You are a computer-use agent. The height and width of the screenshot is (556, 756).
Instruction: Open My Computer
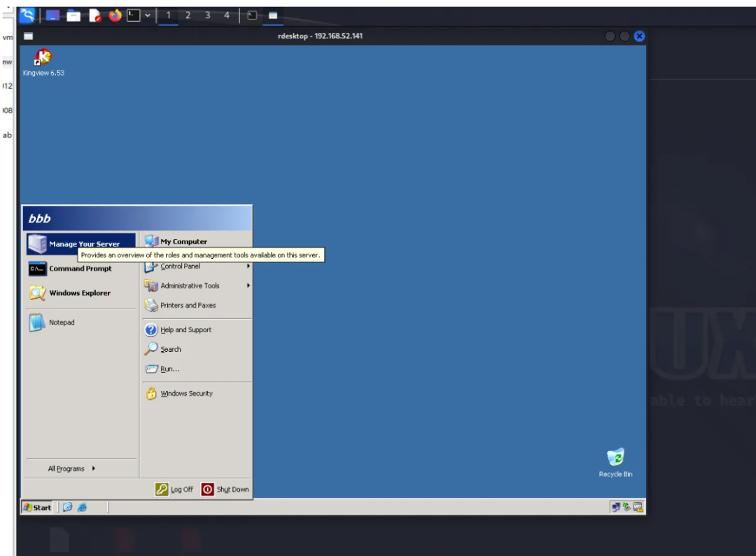coord(197,241)
